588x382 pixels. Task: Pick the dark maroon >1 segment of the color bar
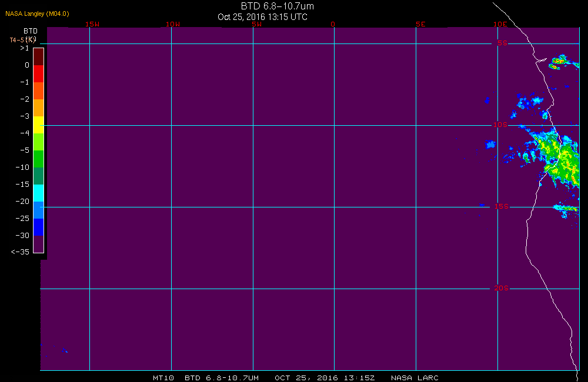pos(39,56)
